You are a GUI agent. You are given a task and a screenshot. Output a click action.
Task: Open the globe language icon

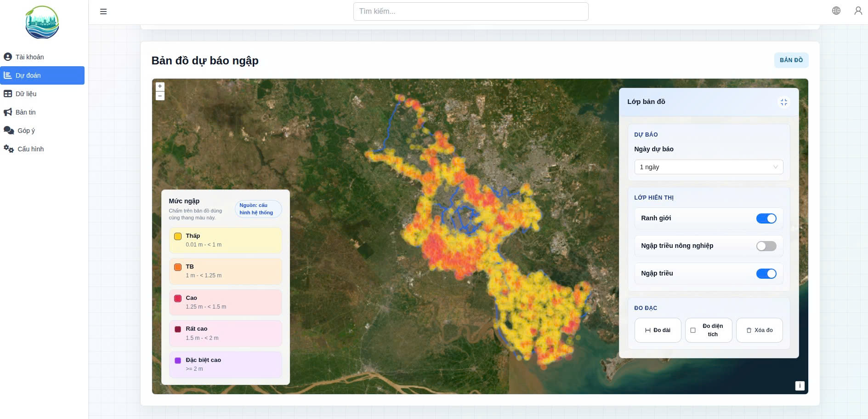(836, 11)
